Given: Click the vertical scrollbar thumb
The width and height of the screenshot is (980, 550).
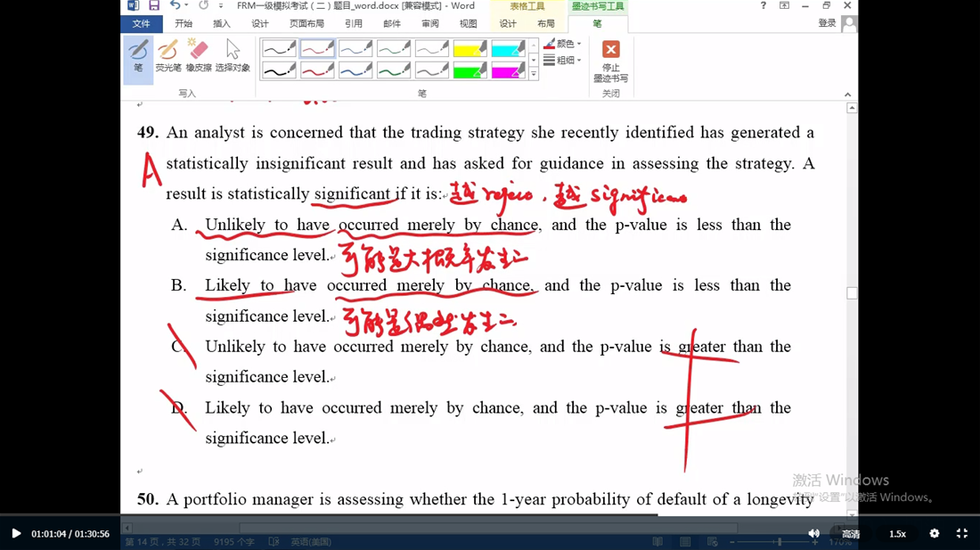Looking at the screenshot, I should tap(851, 293).
